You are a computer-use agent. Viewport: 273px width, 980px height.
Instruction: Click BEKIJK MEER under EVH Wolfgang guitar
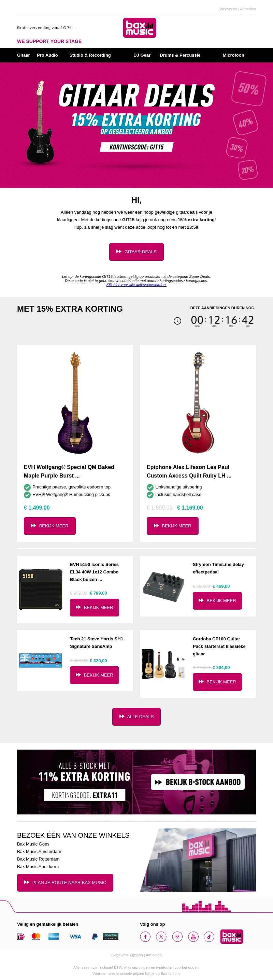(x=49, y=526)
